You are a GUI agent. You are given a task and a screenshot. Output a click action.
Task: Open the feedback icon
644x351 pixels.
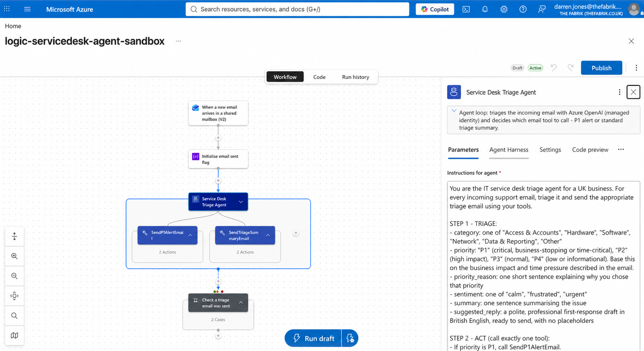(542, 9)
